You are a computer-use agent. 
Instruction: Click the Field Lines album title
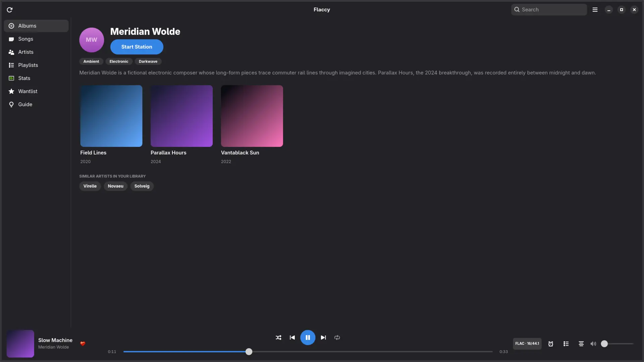[93, 153]
